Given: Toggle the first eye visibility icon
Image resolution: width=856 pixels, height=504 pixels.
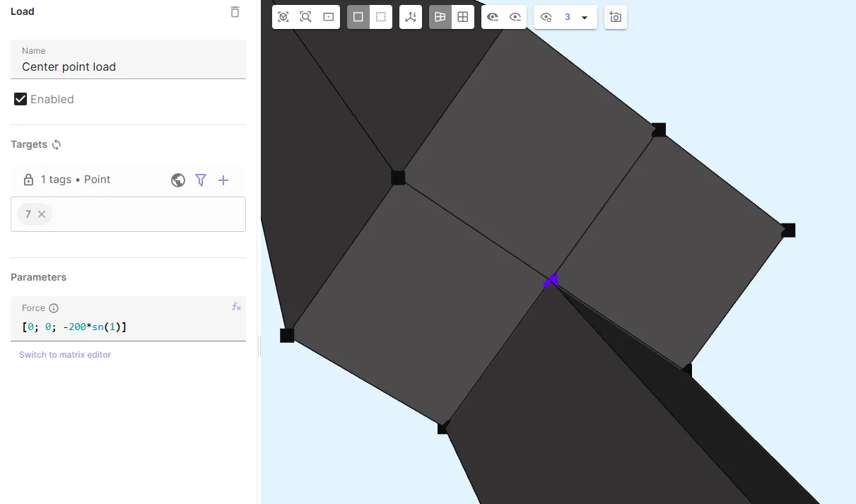Looking at the screenshot, I should pos(493,17).
